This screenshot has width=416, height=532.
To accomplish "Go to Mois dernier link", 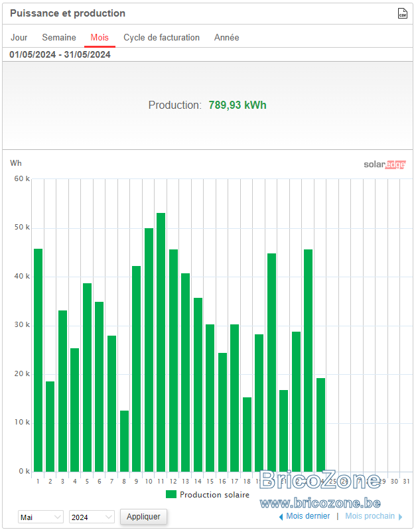I will tap(308, 516).
